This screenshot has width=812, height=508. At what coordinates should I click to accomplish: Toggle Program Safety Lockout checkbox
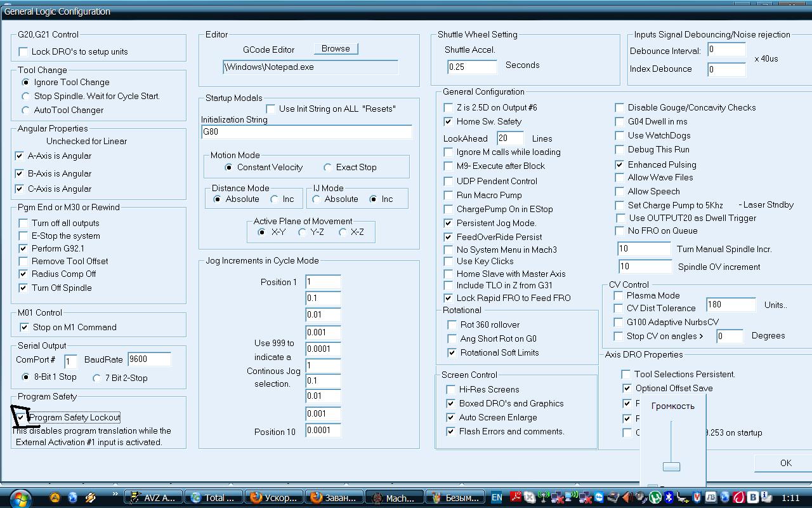(21, 417)
